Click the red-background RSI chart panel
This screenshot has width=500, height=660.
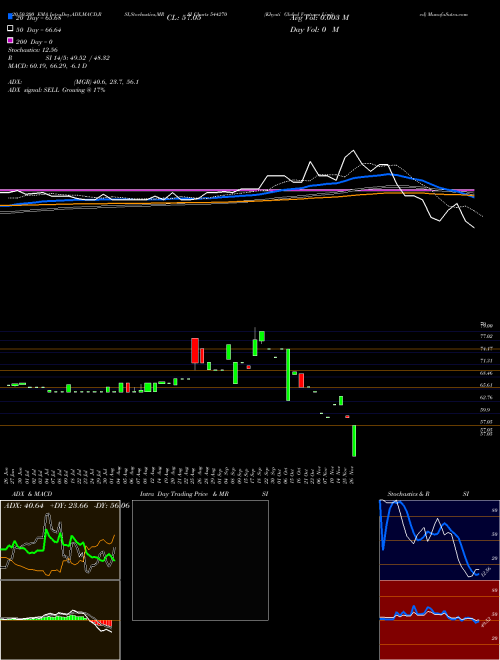coord(439,620)
